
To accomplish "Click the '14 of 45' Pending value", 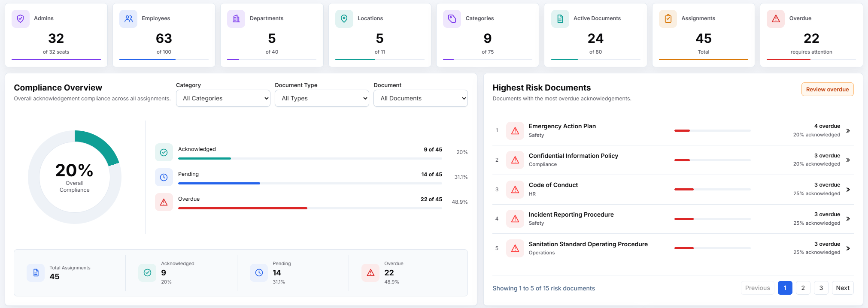I will pyautogui.click(x=431, y=174).
